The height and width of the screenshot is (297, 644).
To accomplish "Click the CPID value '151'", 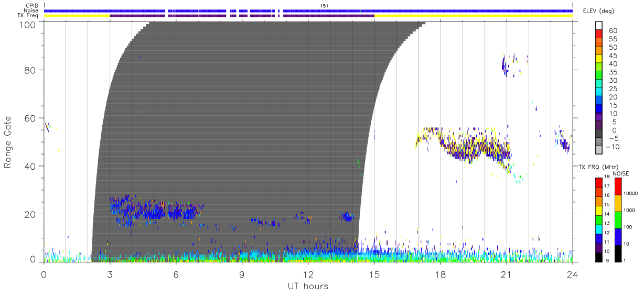I will pyautogui.click(x=325, y=6).
